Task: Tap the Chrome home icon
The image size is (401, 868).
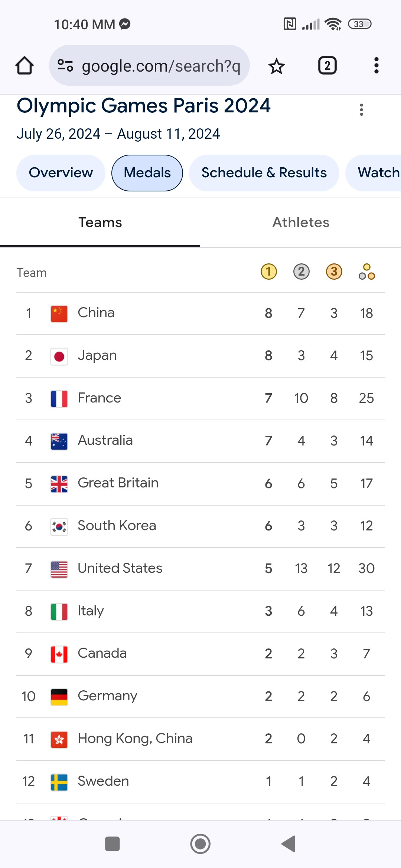Action: coord(25,66)
